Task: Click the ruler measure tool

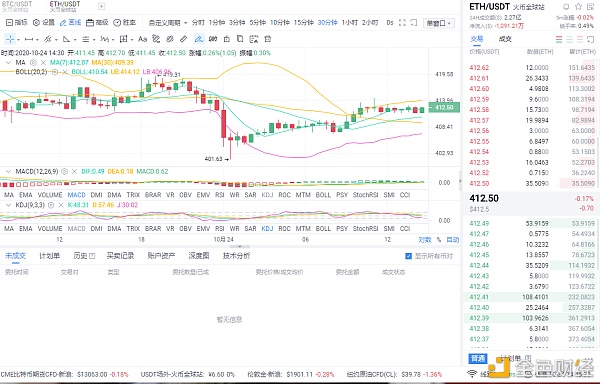Action: coord(184,39)
